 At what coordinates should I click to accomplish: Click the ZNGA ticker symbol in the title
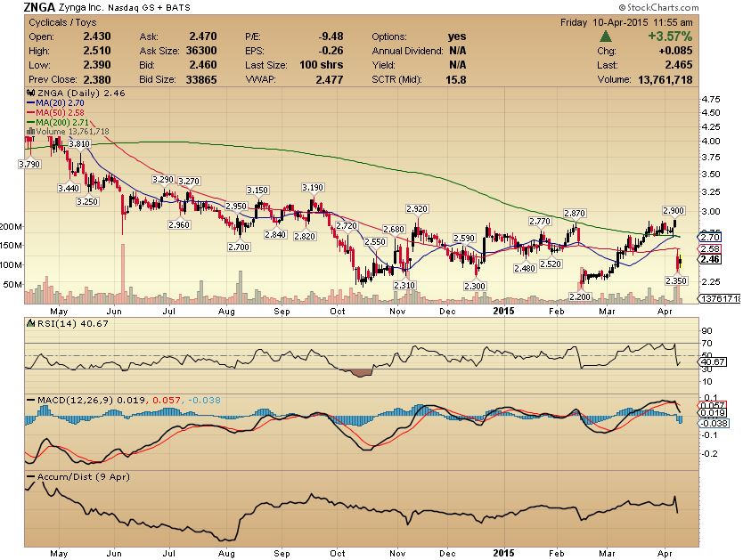(x=40, y=7)
